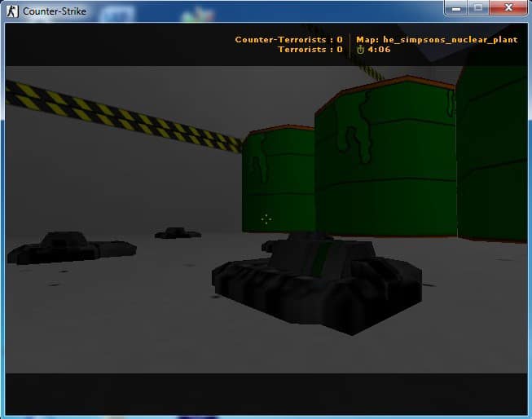Click the 4:06 round timer text

click(x=379, y=50)
